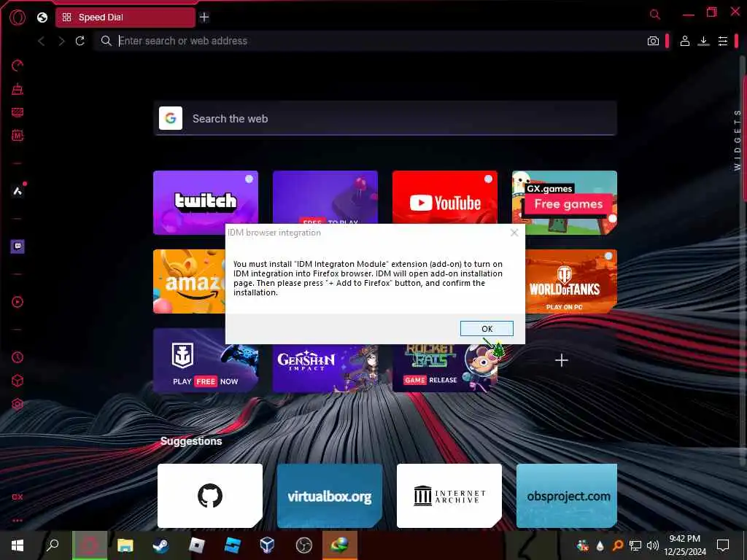Open OBS Studio from the taskbar
This screenshot has width=747, height=560.
pos(303,545)
